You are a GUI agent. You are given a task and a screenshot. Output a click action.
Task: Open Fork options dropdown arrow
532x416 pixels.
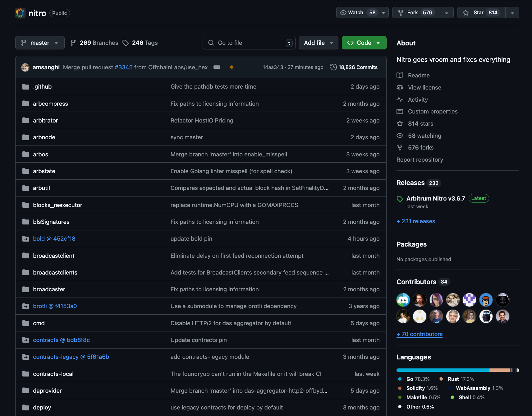(x=447, y=13)
